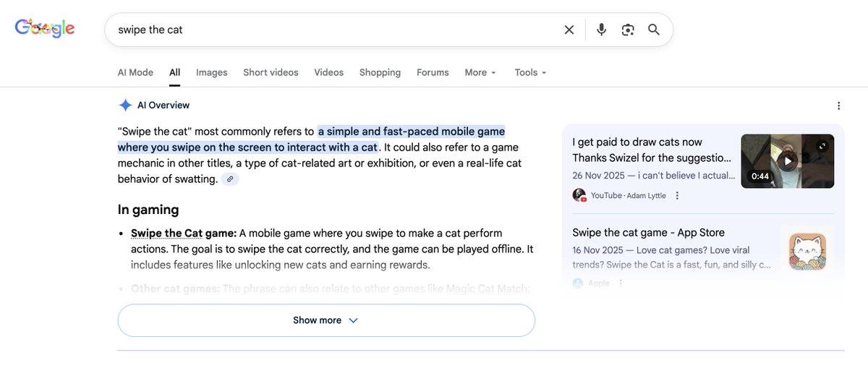
Task: Click the Swipe the Cat app icon thumbnail
Action: 807,252
